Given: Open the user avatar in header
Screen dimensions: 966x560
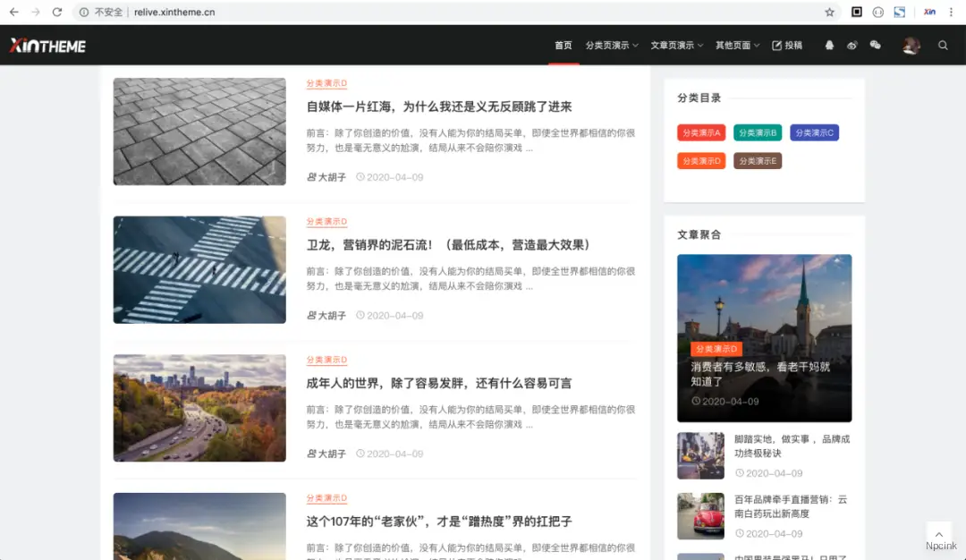Looking at the screenshot, I should pos(911,45).
